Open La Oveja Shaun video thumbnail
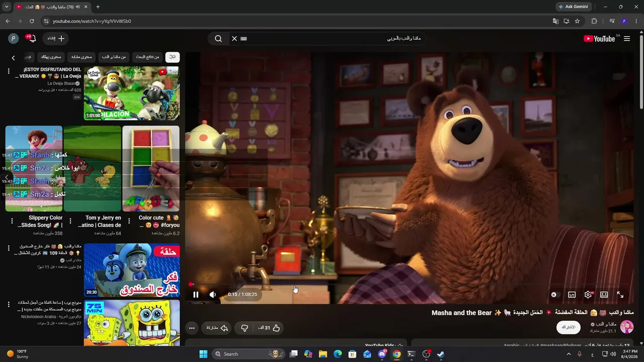644x362 pixels. point(131,94)
